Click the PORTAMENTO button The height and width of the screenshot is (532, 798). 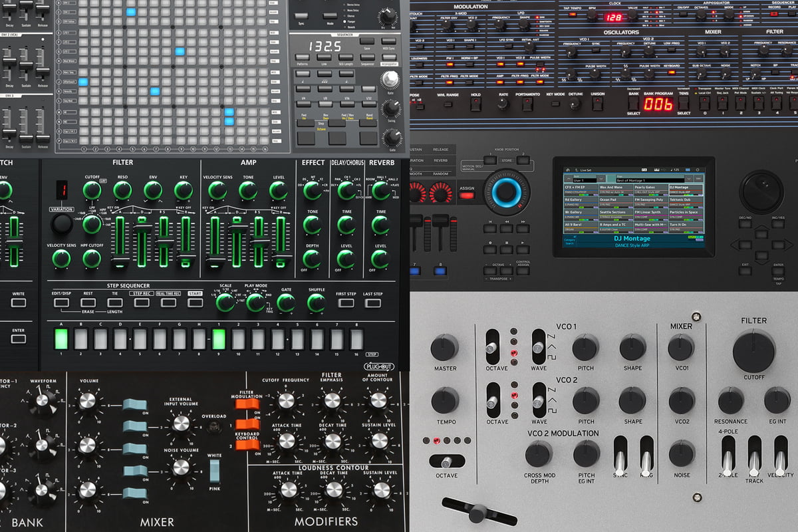527,104
